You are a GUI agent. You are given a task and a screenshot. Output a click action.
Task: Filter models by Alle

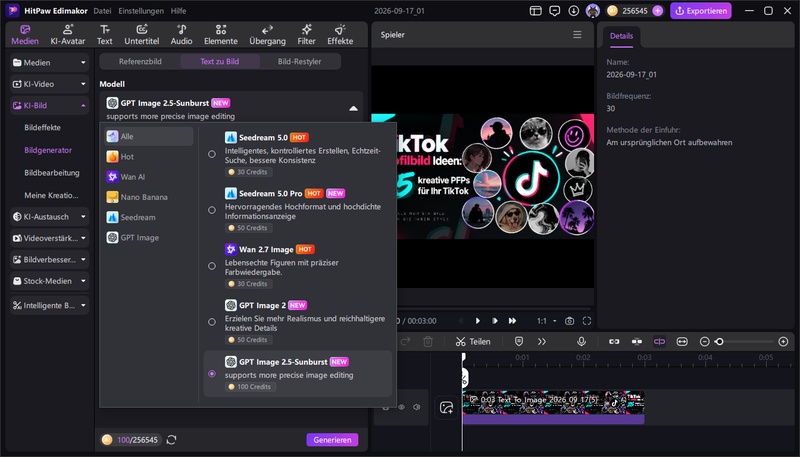pos(149,136)
